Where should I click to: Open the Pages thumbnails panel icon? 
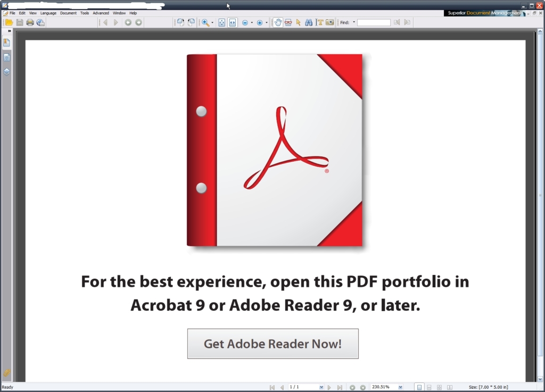[x=6, y=57]
